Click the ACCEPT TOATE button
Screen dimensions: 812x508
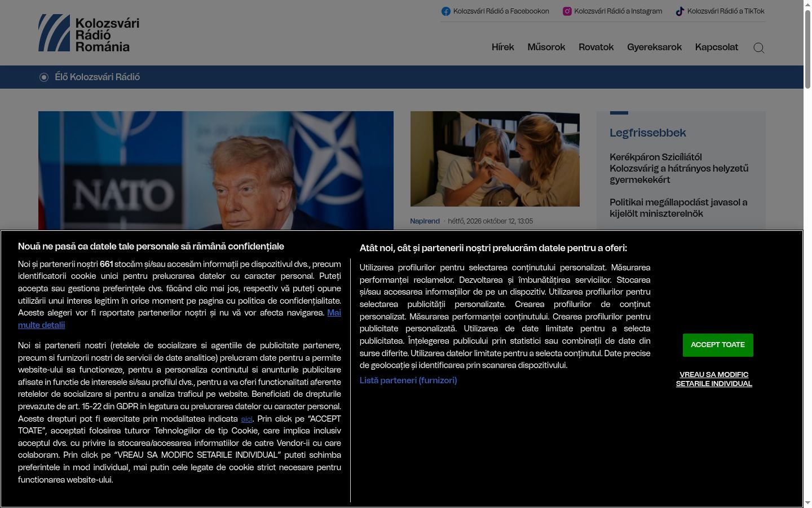[x=718, y=345]
